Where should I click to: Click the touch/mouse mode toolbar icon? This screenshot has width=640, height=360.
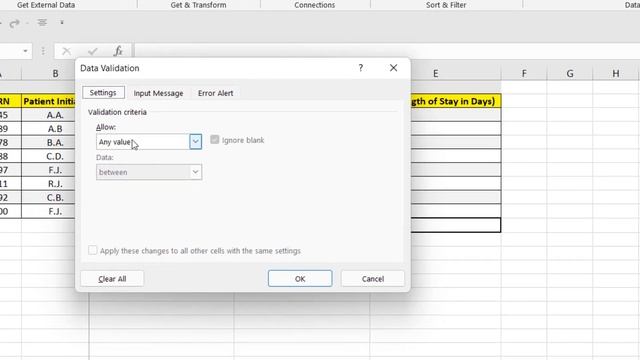coord(42,22)
